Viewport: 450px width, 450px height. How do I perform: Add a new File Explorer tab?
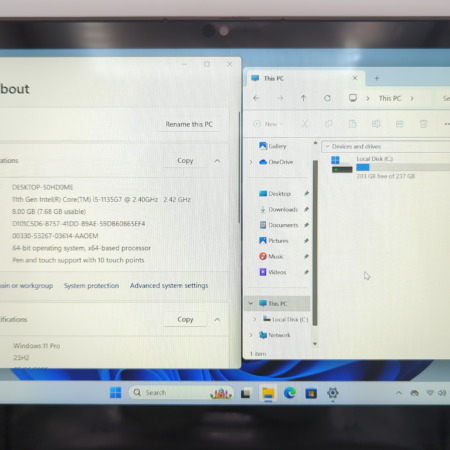pyautogui.click(x=377, y=78)
